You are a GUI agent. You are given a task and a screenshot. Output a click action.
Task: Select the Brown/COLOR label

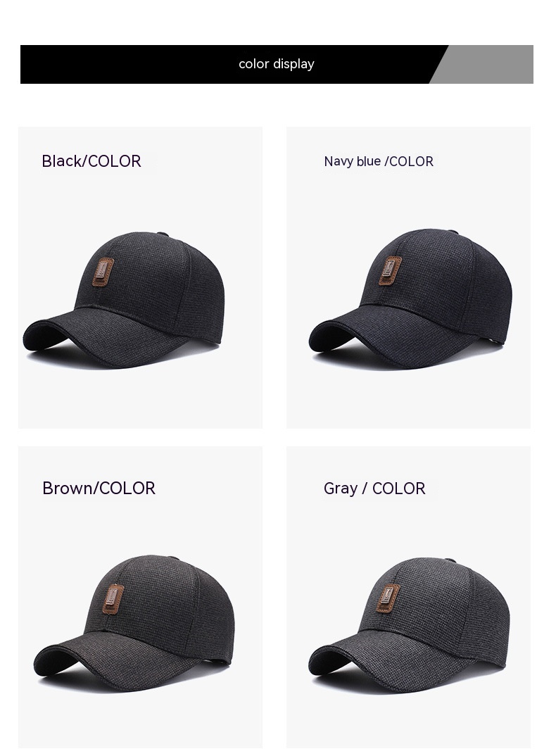point(99,489)
